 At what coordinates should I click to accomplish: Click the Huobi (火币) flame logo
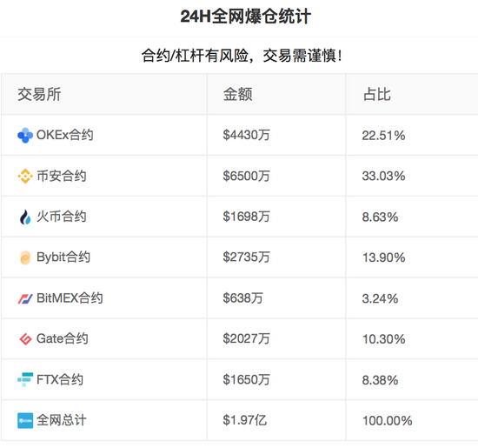(25, 217)
